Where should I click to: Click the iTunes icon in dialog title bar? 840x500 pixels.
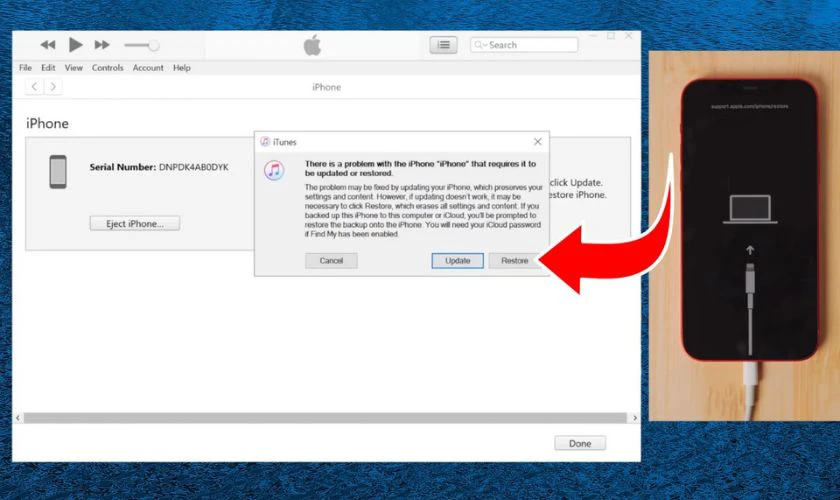point(265,141)
